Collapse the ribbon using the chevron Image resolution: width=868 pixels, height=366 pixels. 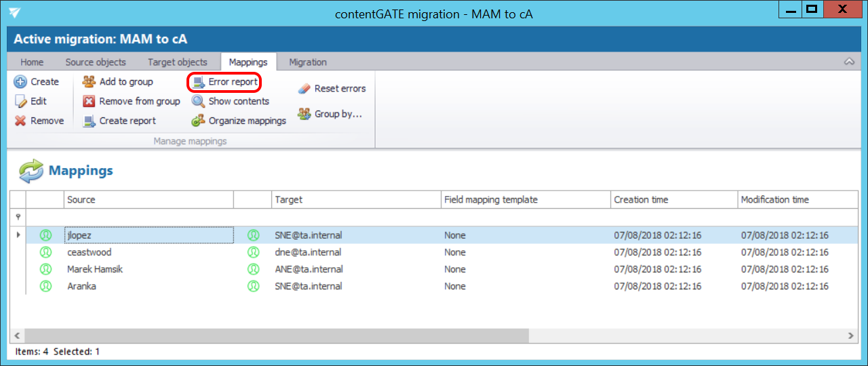click(x=848, y=62)
